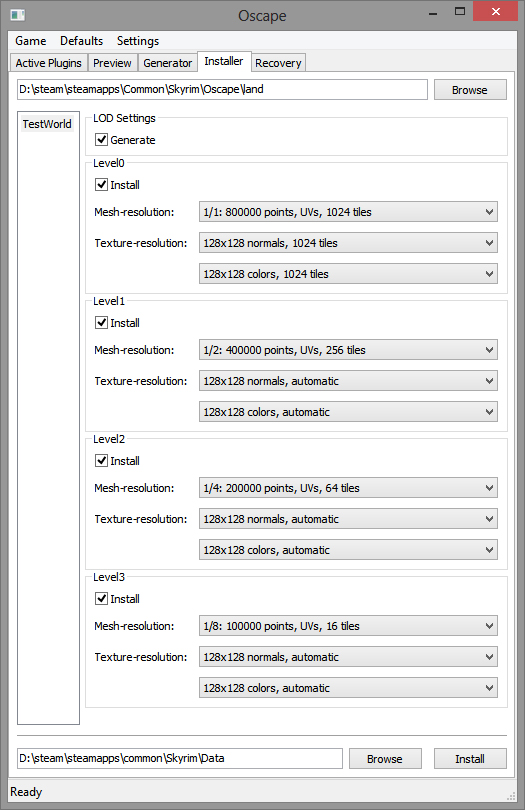This screenshot has height=810, width=525.
Task: Select the Installer tab
Action: coord(224,61)
